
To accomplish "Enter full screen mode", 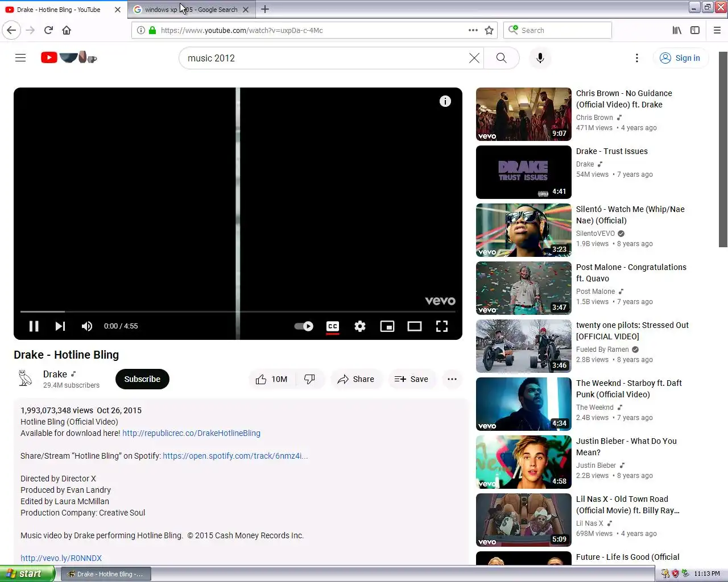I will (442, 326).
